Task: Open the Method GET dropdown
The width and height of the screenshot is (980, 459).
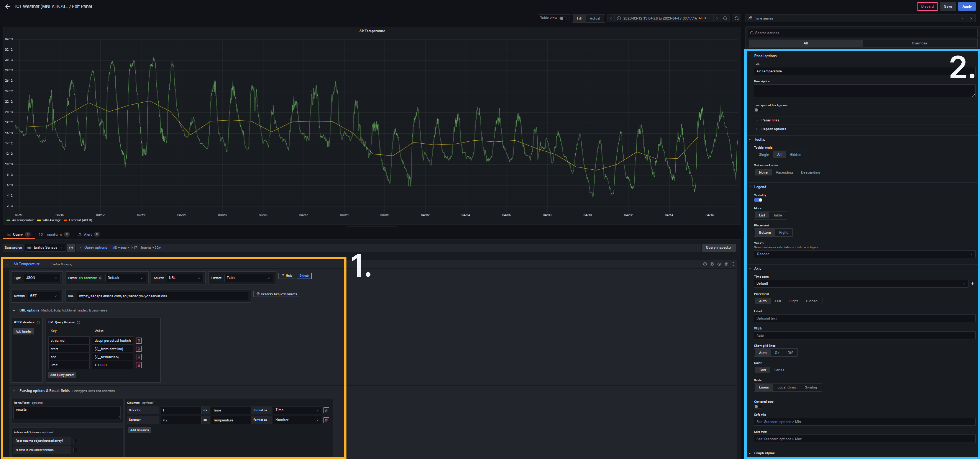Action: (x=44, y=296)
